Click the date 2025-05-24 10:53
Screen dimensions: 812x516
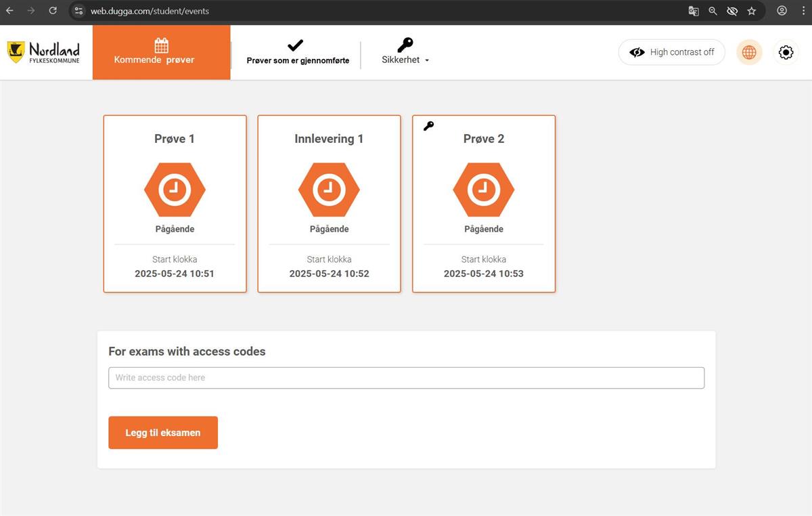click(484, 274)
